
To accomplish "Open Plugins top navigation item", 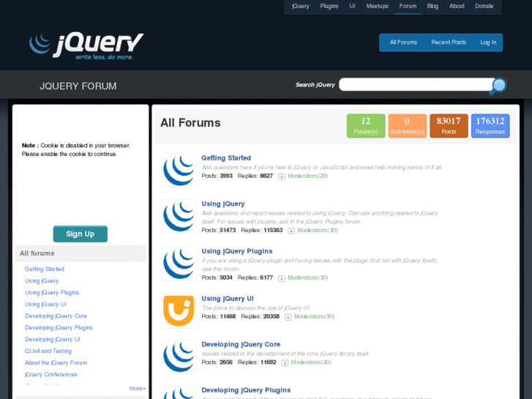I will click(329, 6).
